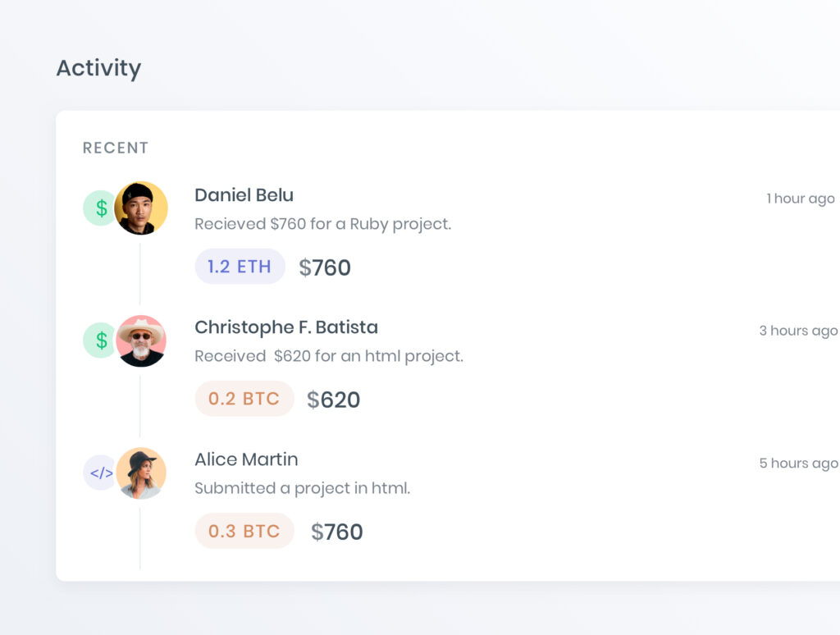Open Christophe F. Batista's avatar photo
The image size is (840, 635).
pos(141,340)
